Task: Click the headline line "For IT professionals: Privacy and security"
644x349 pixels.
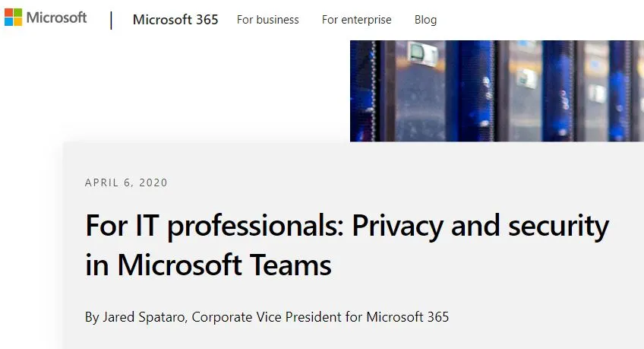Action: (347, 226)
